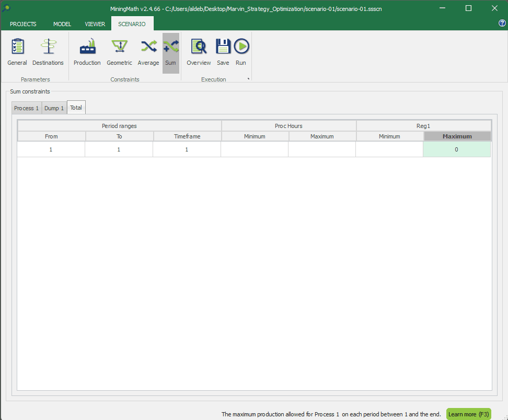Switch to the VIEWER ribbon tab
This screenshot has width=508, height=420.
[x=95, y=24]
